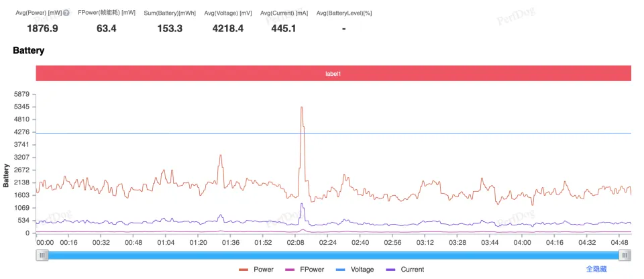Click the Avg(Voltage) value 4218.4
Image resolution: width=644 pixels, height=279 pixels.
[x=228, y=28]
